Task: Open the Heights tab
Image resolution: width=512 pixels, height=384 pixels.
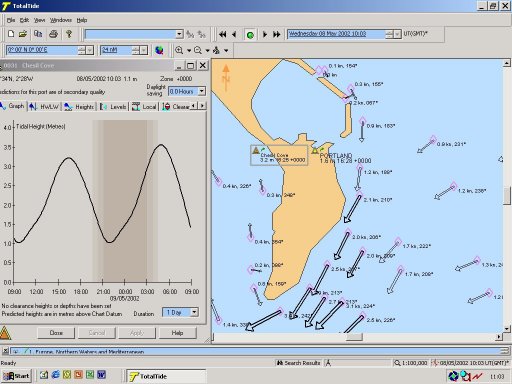Action: 79,107
